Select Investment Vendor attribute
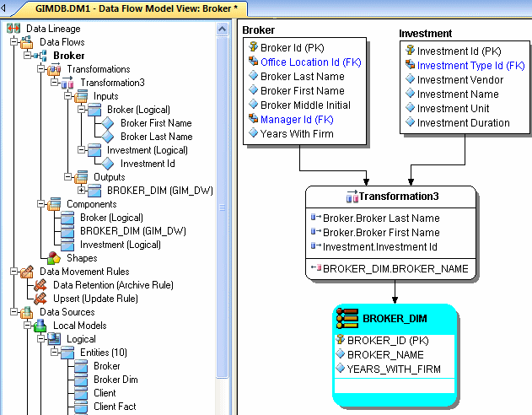The image size is (532, 415). 460,80
